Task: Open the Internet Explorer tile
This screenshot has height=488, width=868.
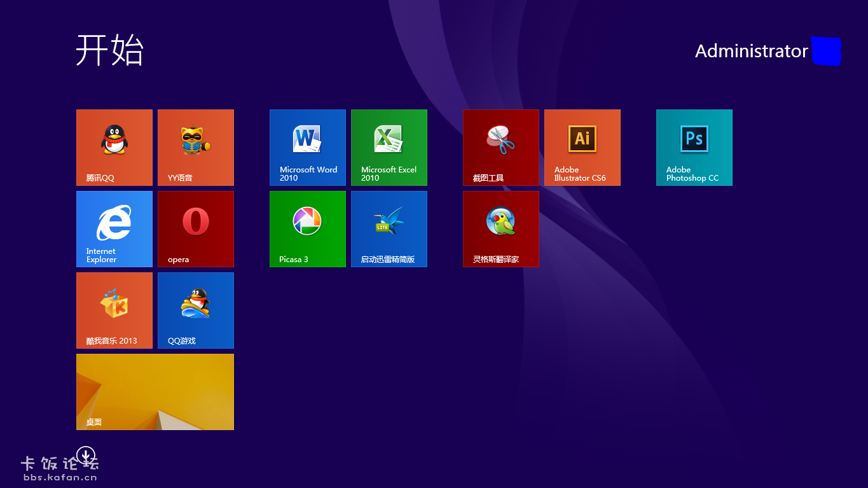Action: coord(114,229)
